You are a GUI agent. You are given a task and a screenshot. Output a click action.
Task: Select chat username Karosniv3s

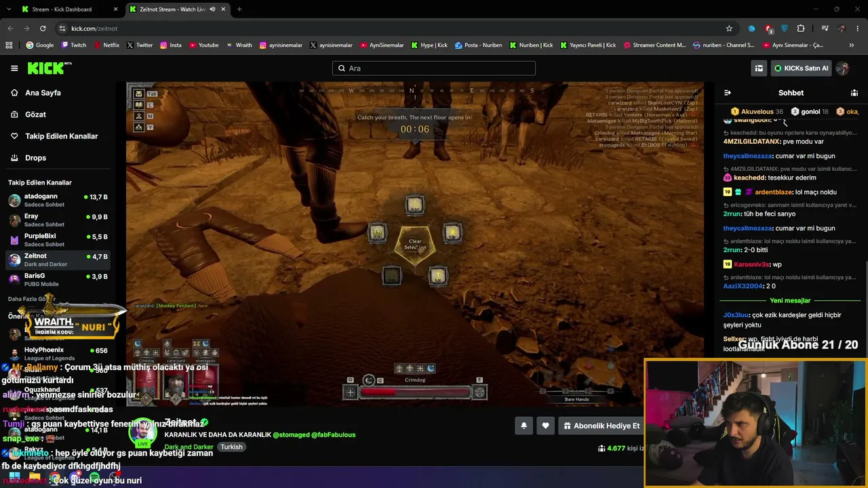(x=753, y=264)
